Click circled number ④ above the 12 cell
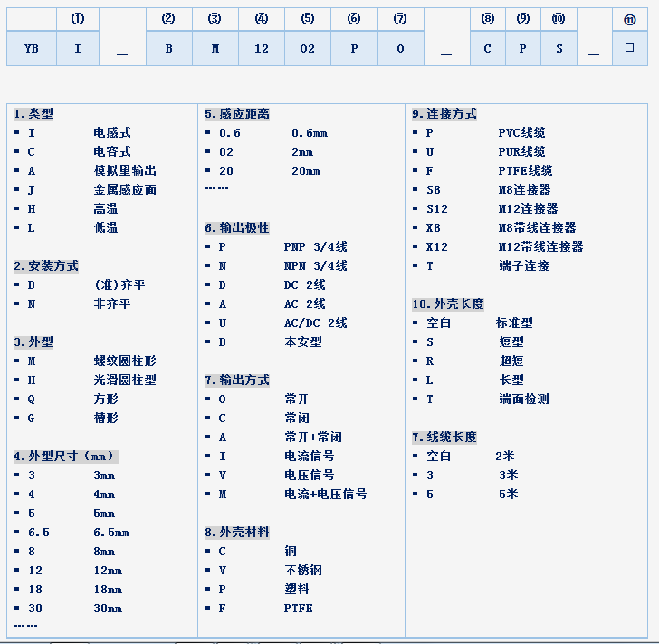The width and height of the screenshot is (659, 644). click(x=262, y=19)
